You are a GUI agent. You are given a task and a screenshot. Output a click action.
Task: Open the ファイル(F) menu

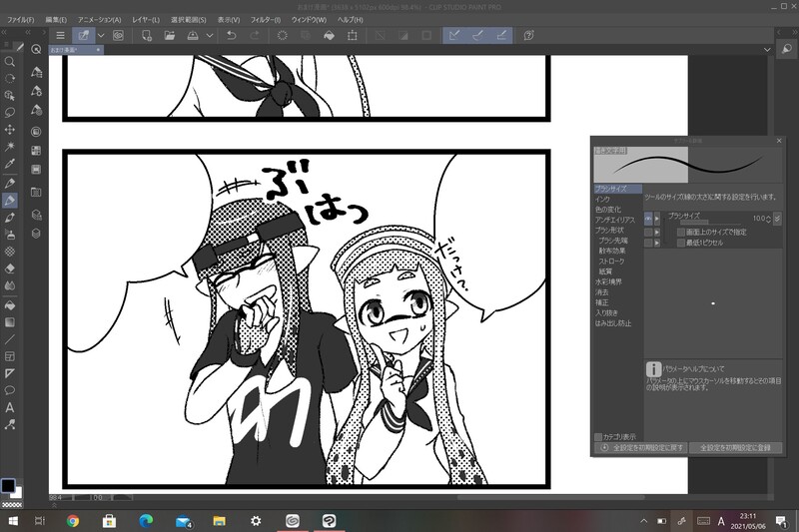click(x=20, y=19)
